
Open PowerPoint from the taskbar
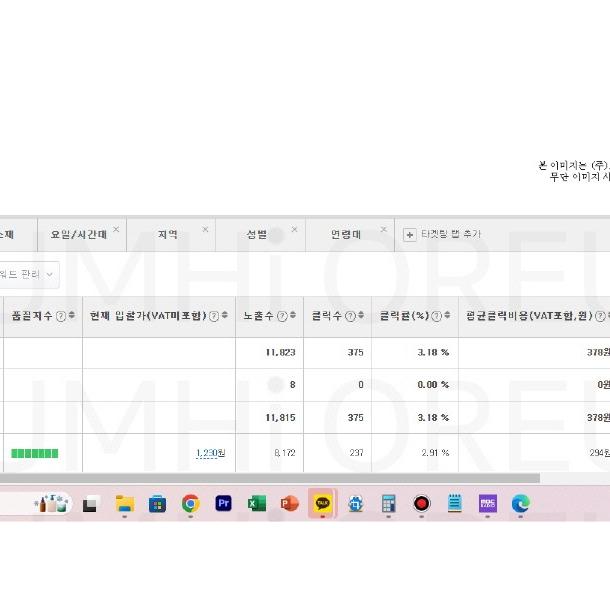[x=289, y=504]
